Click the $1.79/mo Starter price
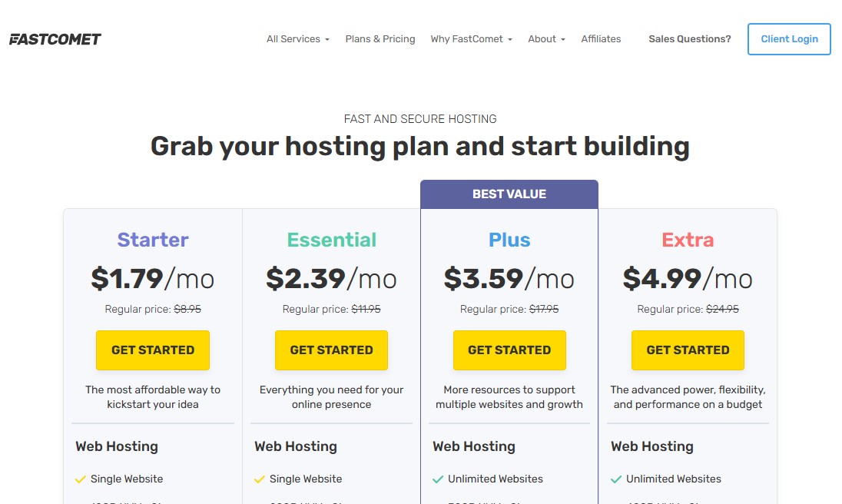Screen dimensions: 842x504 click(153, 279)
